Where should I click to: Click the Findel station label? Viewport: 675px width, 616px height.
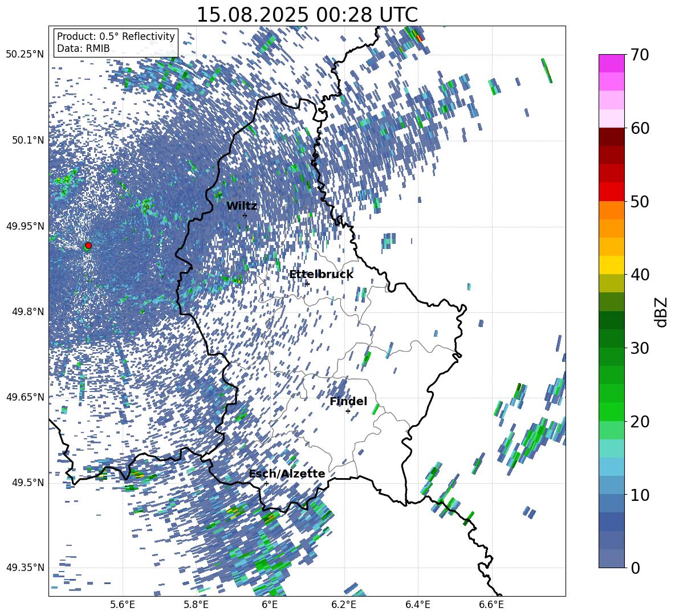point(348,401)
